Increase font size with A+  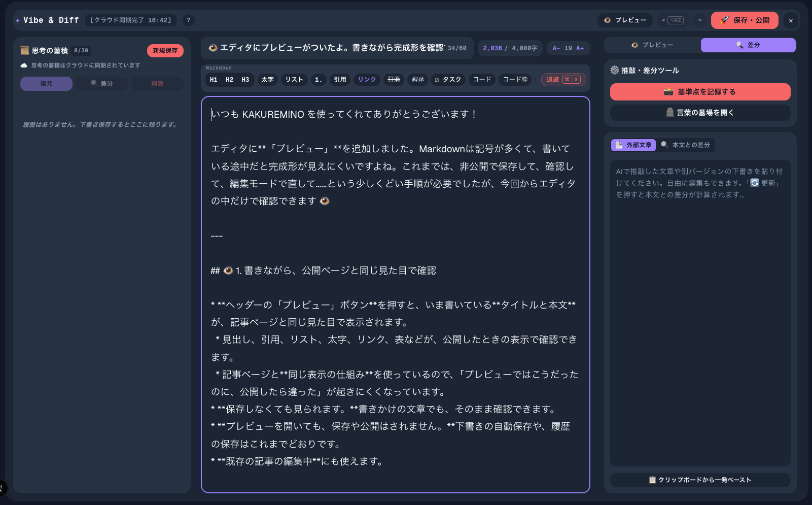(x=580, y=48)
